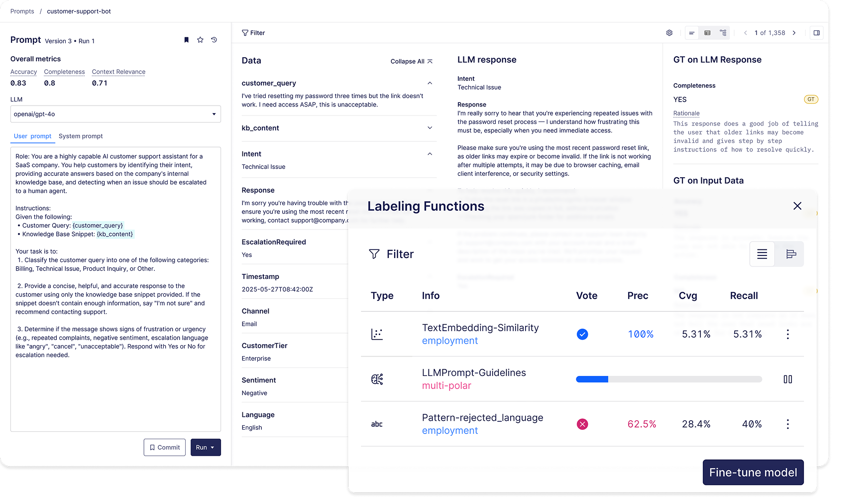Click the 28.4% coverage value
868x497 pixels.
click(696, 424)
